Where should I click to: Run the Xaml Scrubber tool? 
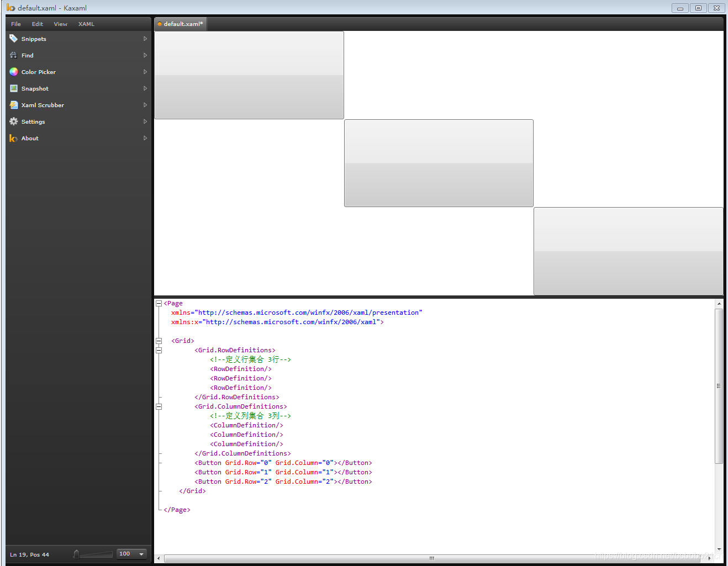tap(13, 105)
